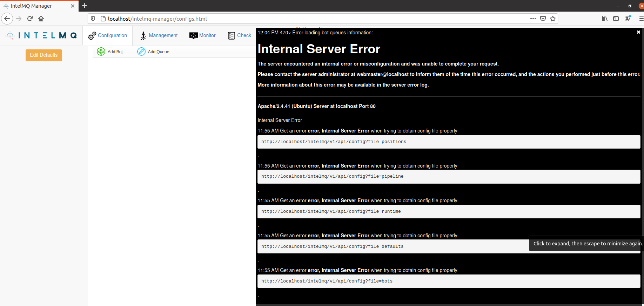This screenshot has width=644, height=306.
Task: Open the Firefox Library icon
Action: [x=605, y=19]
